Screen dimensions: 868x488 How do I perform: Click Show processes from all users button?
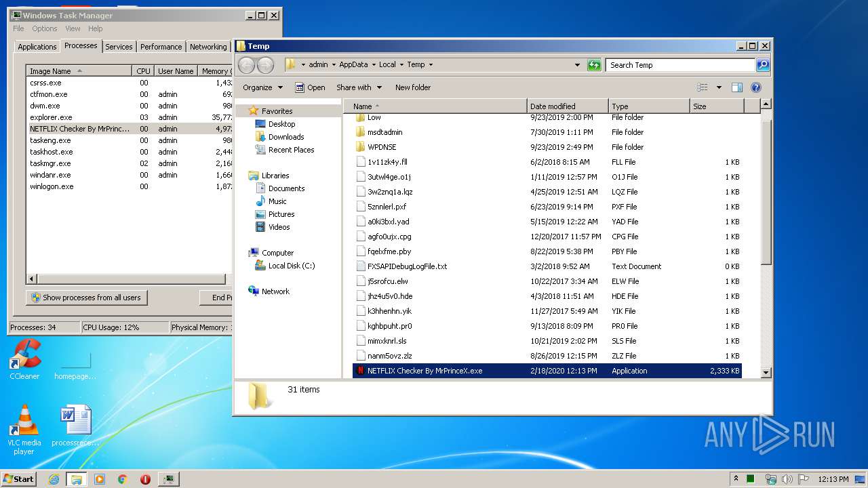pos(87,298)
